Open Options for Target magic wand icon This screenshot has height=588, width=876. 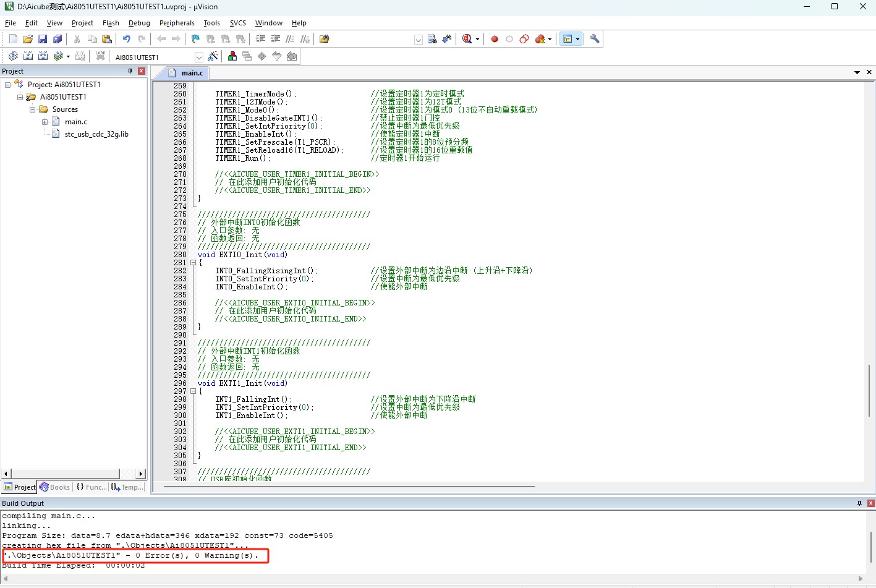[213, 56]
